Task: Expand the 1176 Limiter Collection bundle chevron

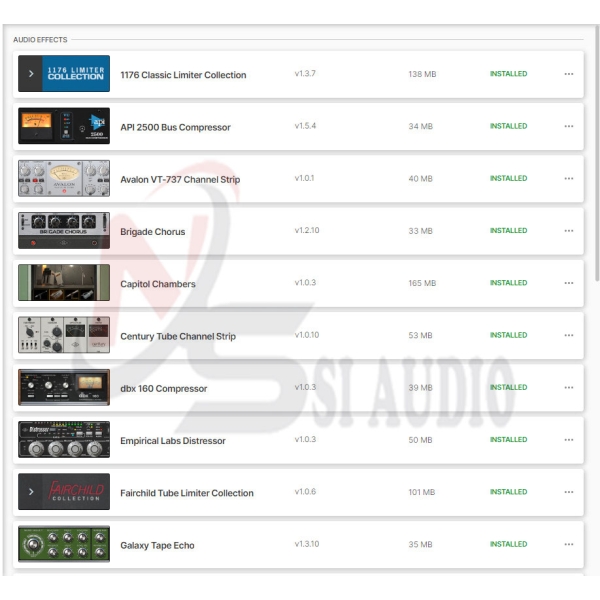Action: tap(31, 73)
